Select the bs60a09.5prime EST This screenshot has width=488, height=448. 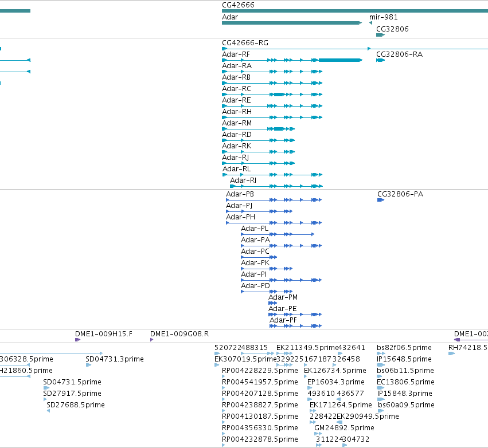381,411
